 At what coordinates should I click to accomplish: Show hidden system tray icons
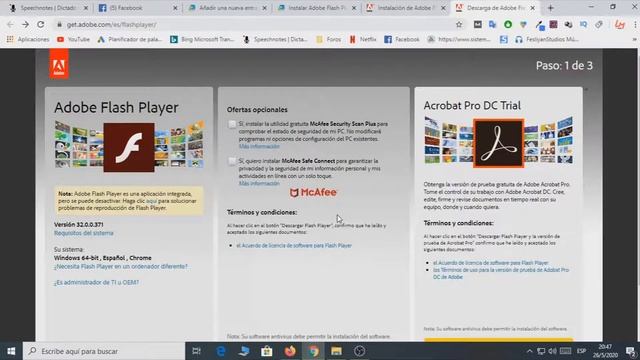click(529, 351)
